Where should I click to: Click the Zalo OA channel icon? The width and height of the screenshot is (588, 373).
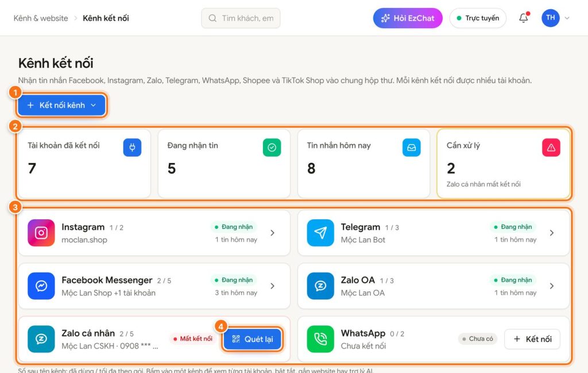click(x=320, y=286)
